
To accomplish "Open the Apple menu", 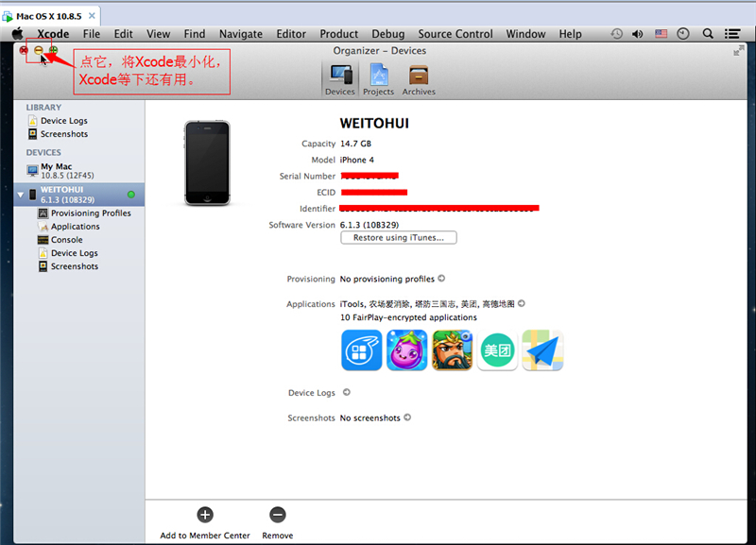I will point(18,34).
